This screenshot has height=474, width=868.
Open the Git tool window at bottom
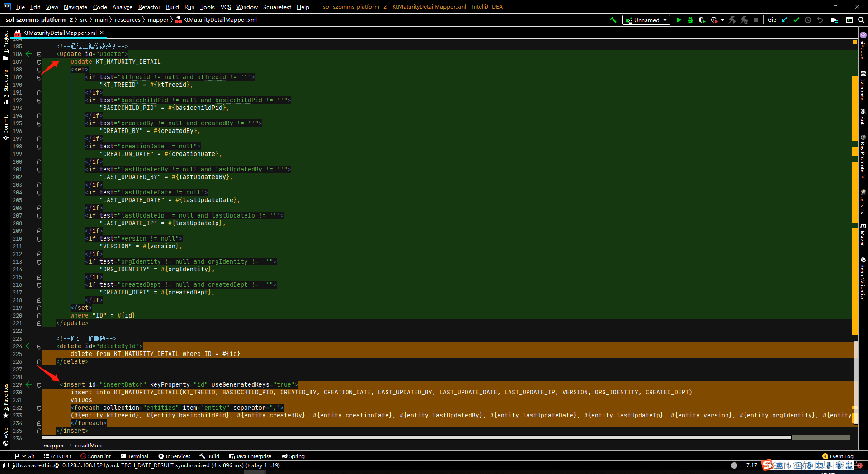(x=25, y=456)
